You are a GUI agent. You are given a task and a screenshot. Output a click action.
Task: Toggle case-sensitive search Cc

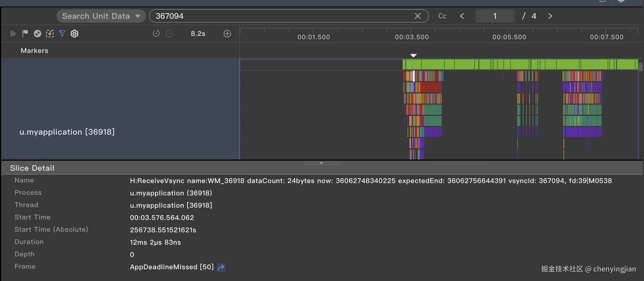point(442,16)
